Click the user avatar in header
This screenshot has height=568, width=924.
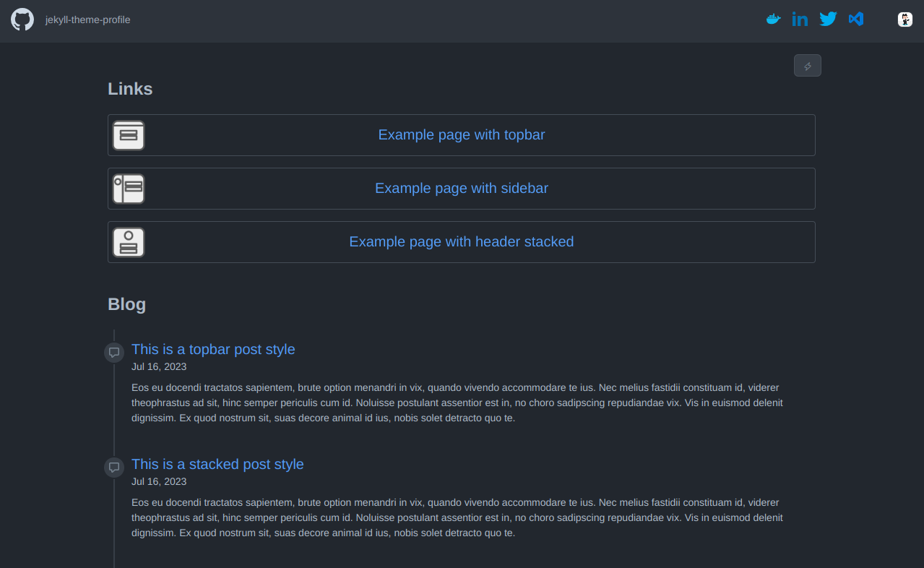point(904,20)
